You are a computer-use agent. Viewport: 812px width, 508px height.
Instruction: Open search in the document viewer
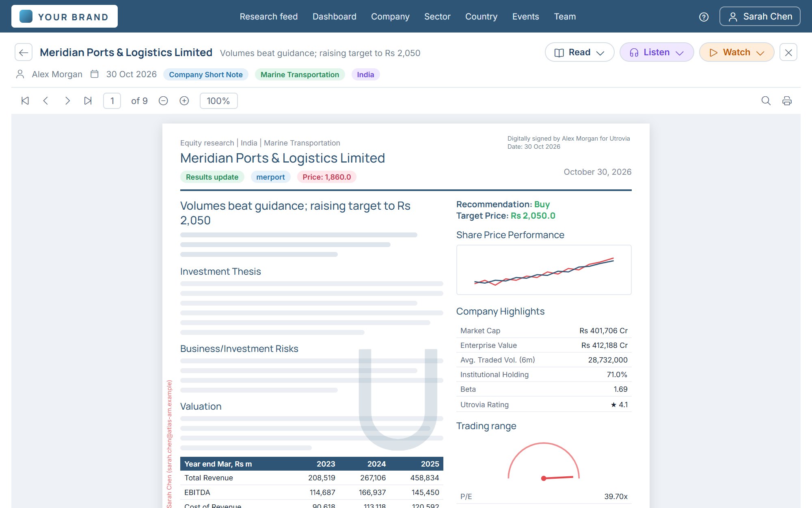pos(766,101)
